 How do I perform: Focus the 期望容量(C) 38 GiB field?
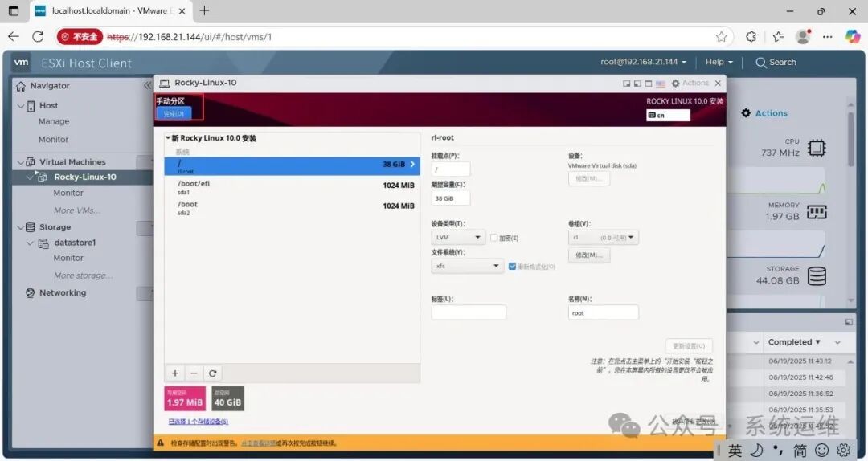(451, 198)
